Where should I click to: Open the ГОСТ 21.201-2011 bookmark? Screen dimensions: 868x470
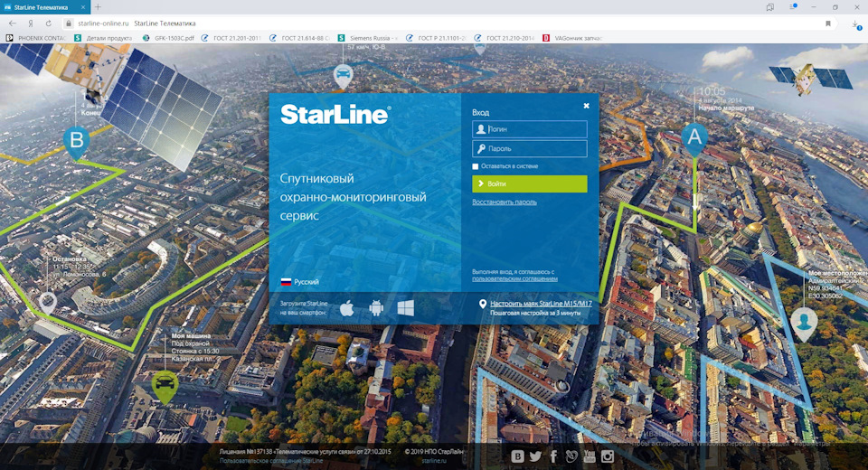[231, 38]
